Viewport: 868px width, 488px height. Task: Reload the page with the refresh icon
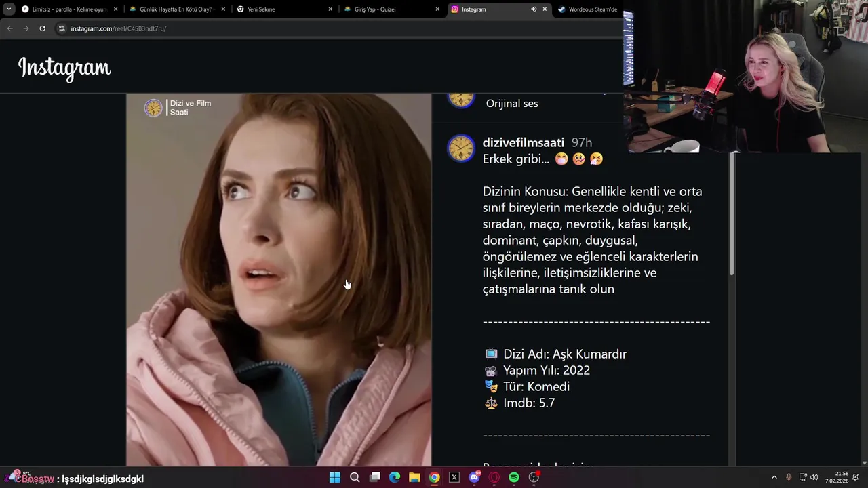coord(42,28)
